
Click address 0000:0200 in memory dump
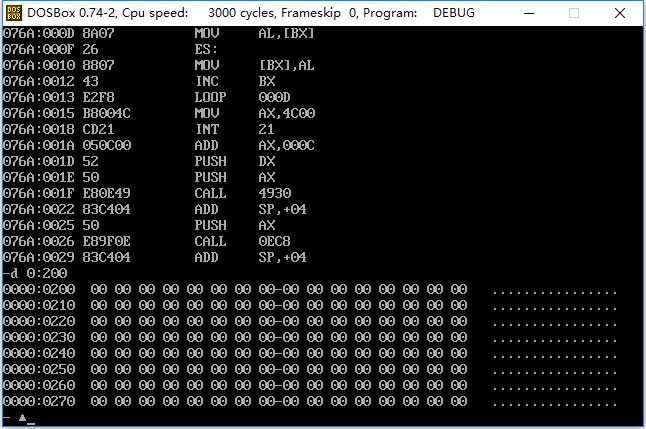point(39,289)
